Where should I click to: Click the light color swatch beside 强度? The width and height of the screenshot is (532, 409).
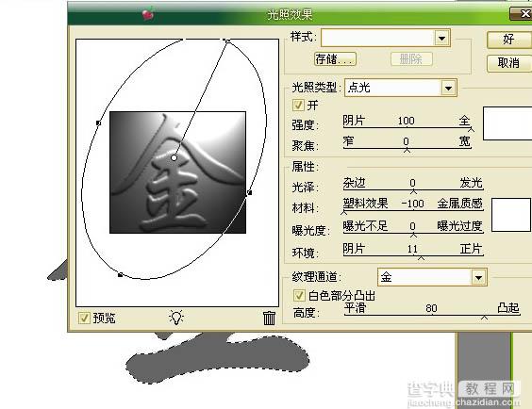tap(507, 123)
